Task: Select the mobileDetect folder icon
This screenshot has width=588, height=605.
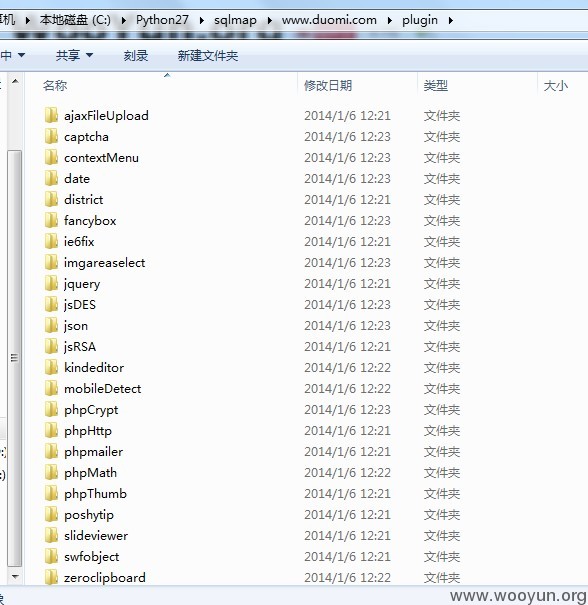Action: click(51, 388)
